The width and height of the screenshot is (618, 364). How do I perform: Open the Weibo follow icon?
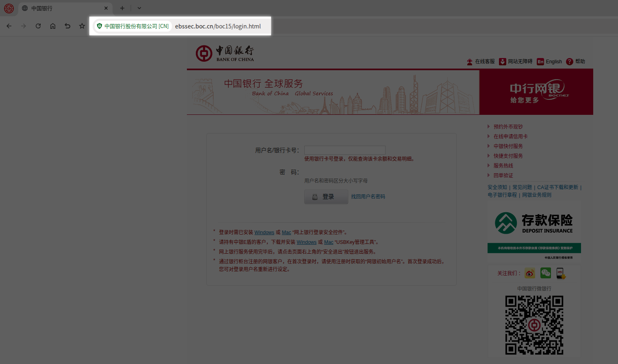click(530, 273)
